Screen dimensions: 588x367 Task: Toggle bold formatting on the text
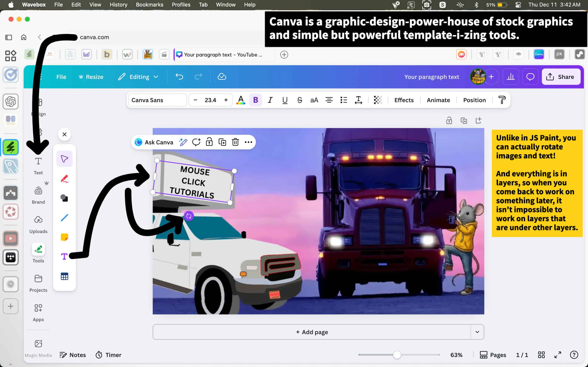(255, 100)
